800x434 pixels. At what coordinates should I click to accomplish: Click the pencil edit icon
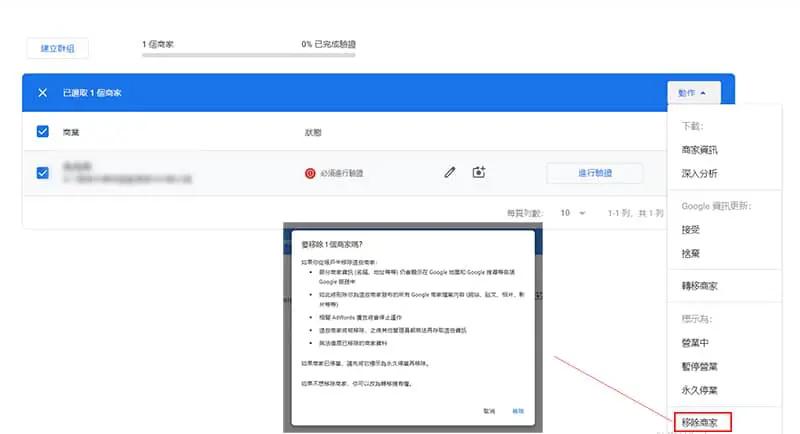[450, 172]
